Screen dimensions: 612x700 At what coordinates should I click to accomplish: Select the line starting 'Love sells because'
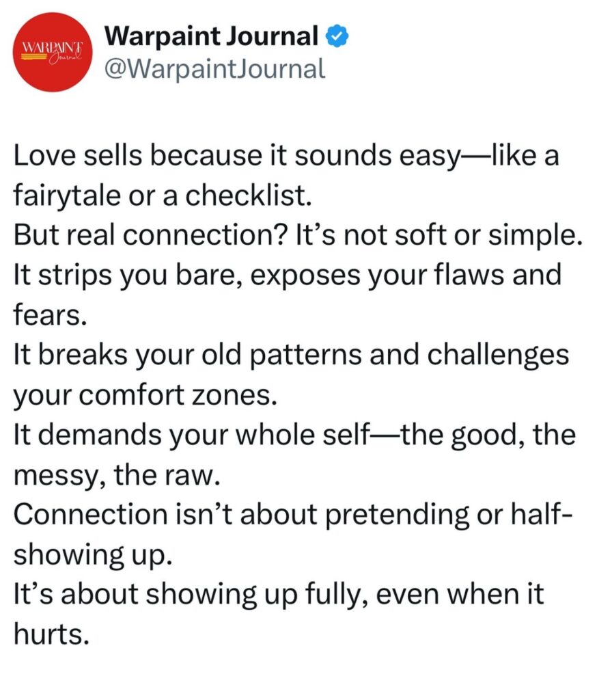pos(286,156)
